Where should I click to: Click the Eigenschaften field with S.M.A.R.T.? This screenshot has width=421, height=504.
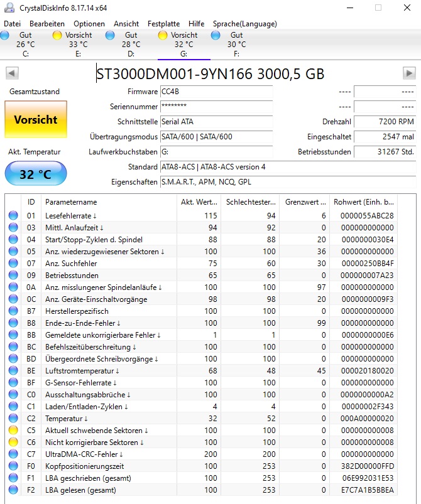(x=288, y=182)
